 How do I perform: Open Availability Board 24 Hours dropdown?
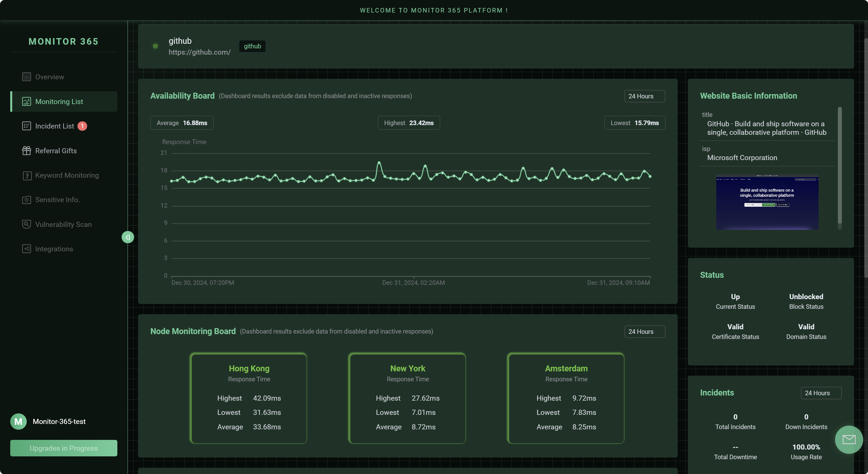pyautogui.click(x=645, y=96)
